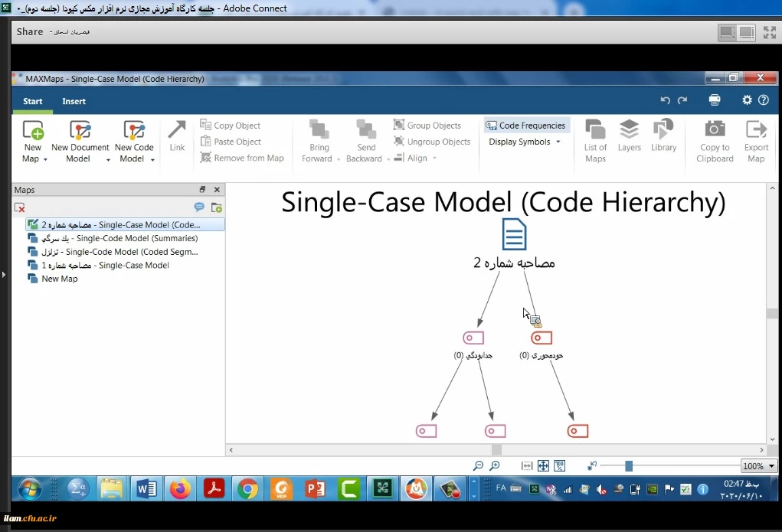This screenshot has height=532, width=782.
Task: Click the fit-to-window icon in status bar
Action: [x=543, y=466]
